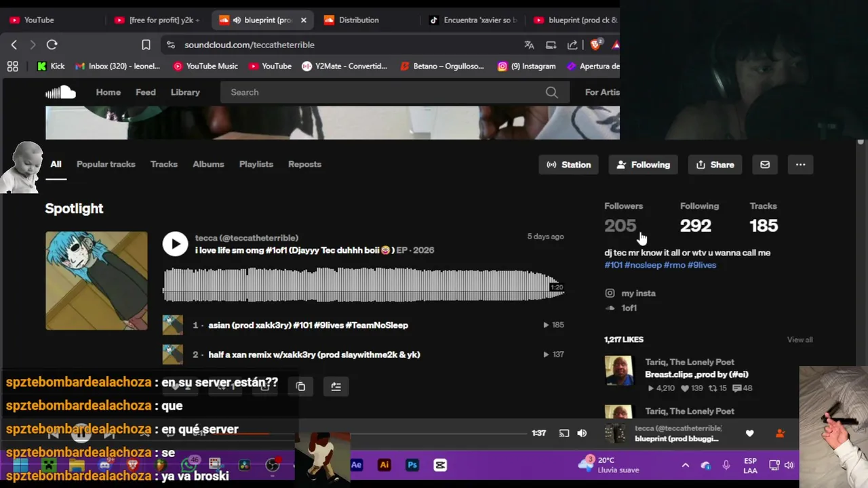
Task: Open the Playlists tab
Action: coord(256,164)
